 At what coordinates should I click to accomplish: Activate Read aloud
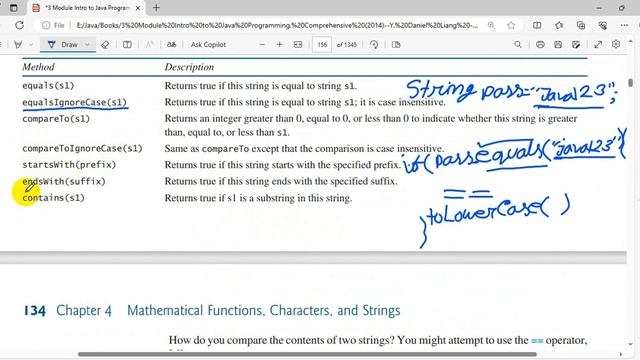149,44
